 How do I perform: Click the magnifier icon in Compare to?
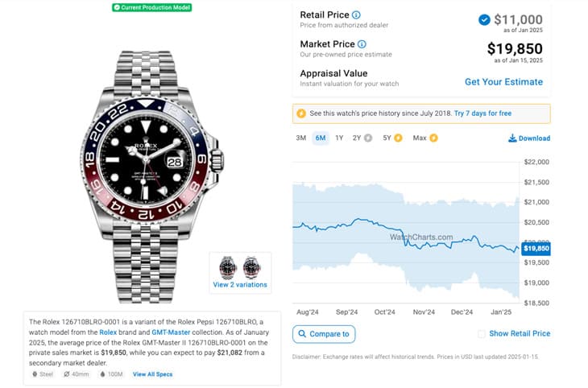tap(301, 333)
